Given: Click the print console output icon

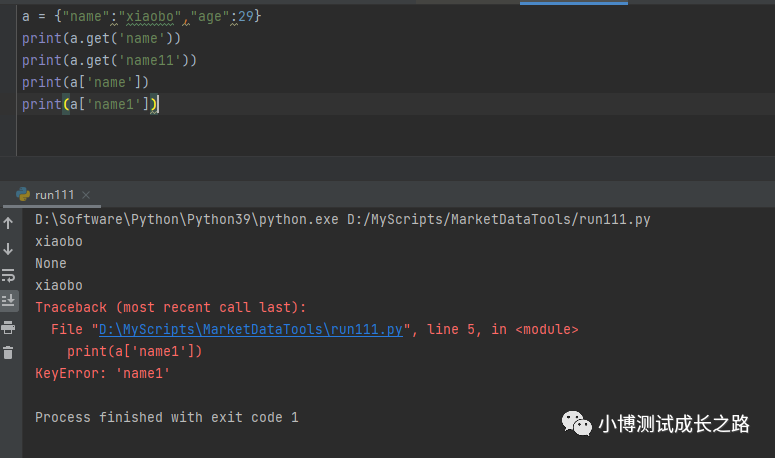Looking at the screenshot, I should pos(8,327).
